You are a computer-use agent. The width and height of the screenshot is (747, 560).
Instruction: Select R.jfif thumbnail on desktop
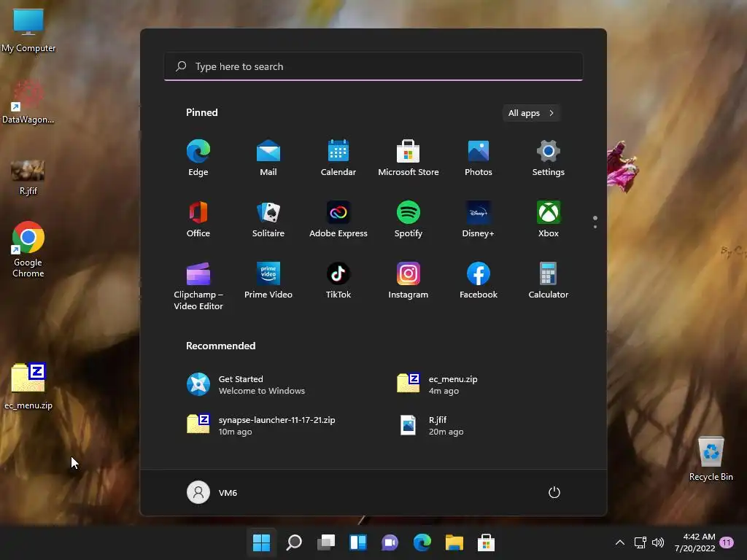coord(28,178)
